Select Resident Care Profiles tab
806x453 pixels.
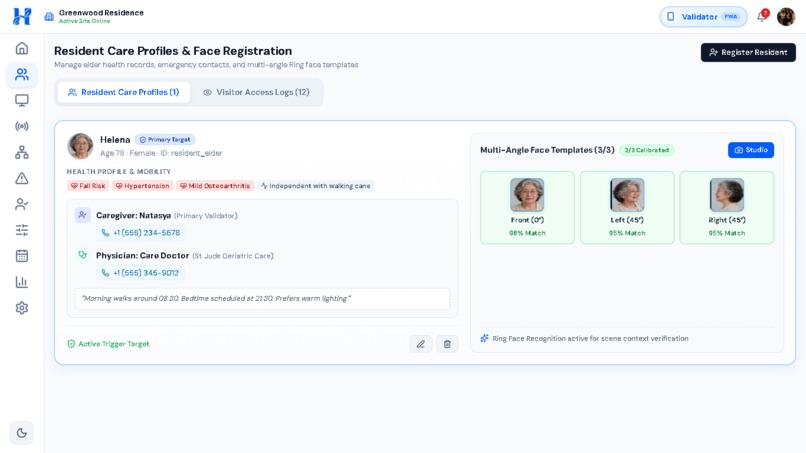(123, 92)
